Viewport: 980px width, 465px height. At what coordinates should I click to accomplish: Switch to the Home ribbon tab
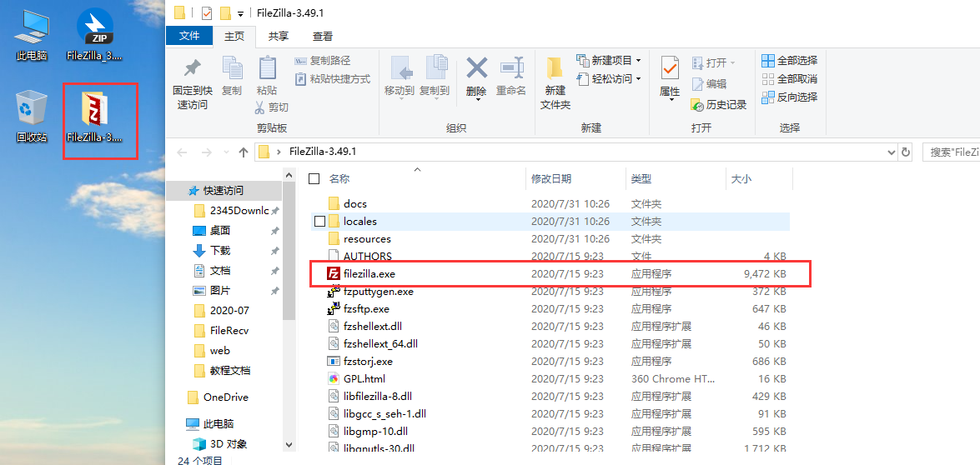point(235,36)
